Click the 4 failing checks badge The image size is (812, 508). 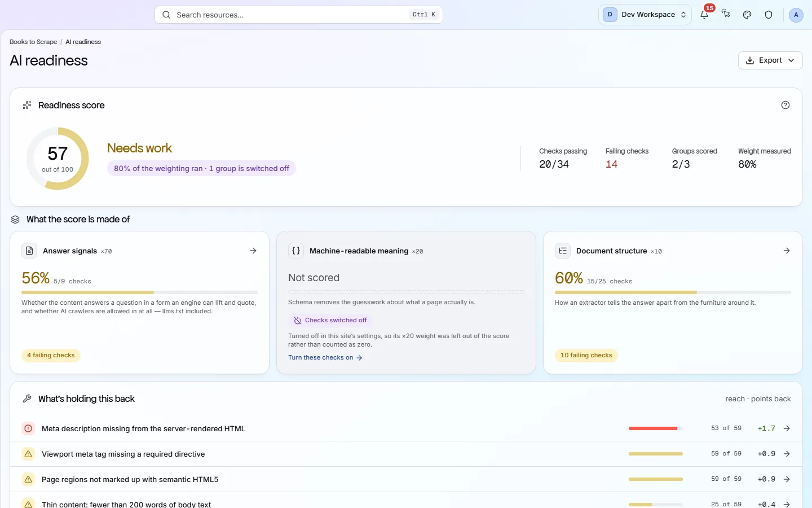(51, 355)
